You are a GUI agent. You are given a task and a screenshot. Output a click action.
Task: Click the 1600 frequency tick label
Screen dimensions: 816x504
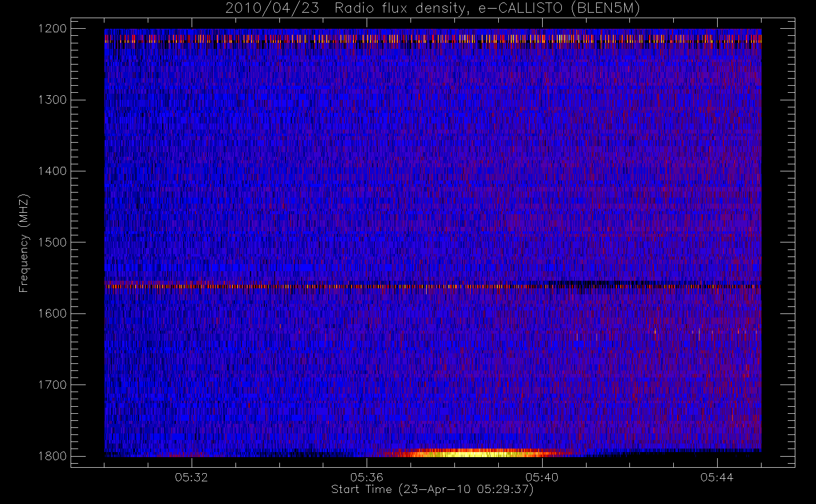(52, 313)
